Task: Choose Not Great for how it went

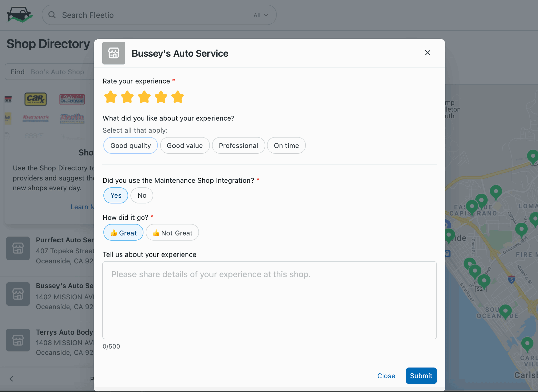Action: [x=172, y=233]
